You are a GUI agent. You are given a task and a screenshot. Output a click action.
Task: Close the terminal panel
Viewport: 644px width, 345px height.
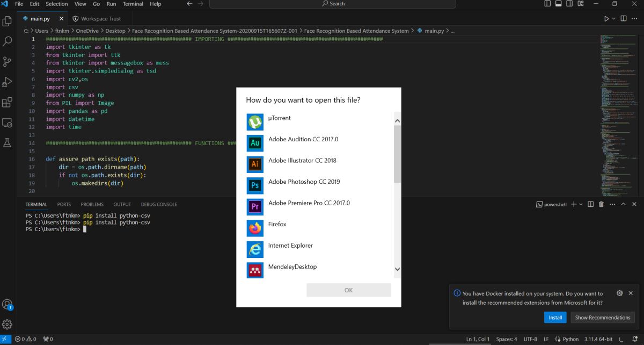635,204
